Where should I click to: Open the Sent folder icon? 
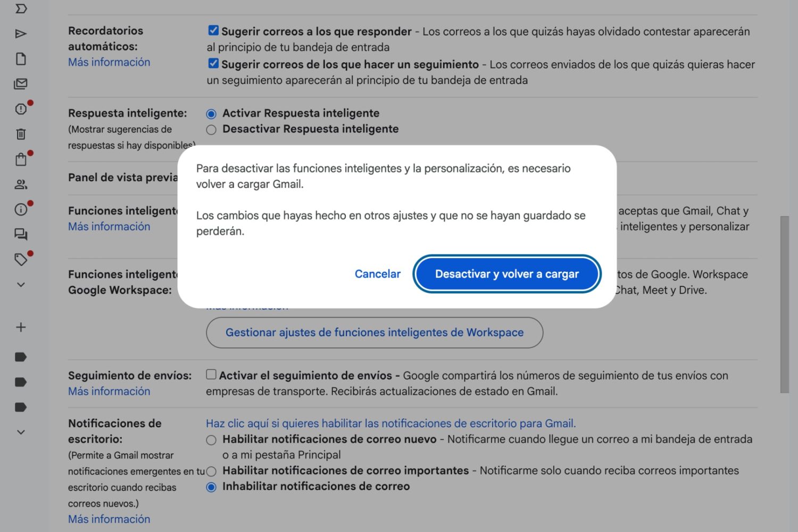click(x=21, y=34)
